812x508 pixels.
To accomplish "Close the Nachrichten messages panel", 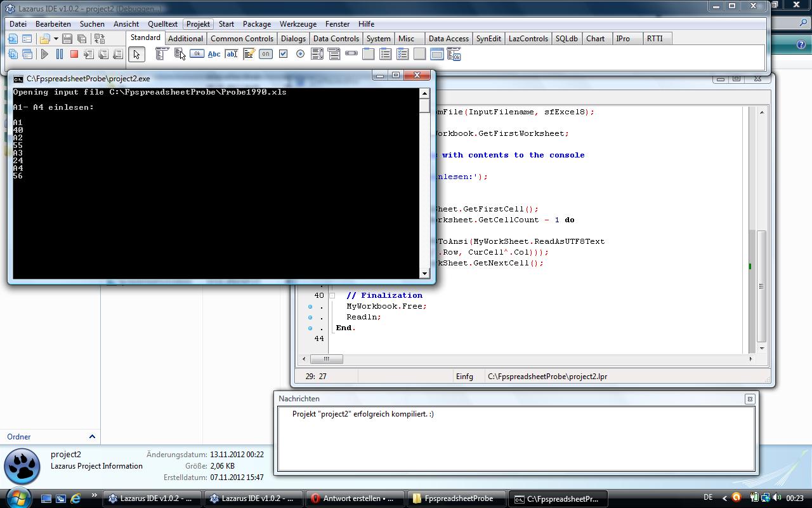I will pos(750,399).
